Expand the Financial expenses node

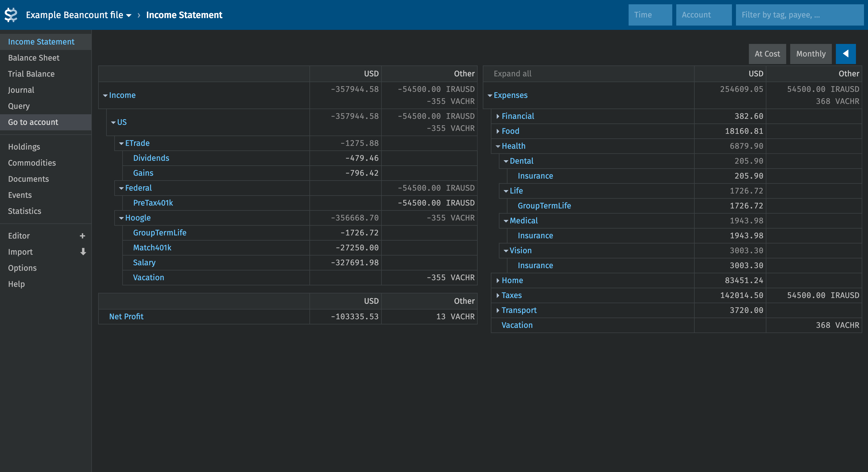pos(498,116)
